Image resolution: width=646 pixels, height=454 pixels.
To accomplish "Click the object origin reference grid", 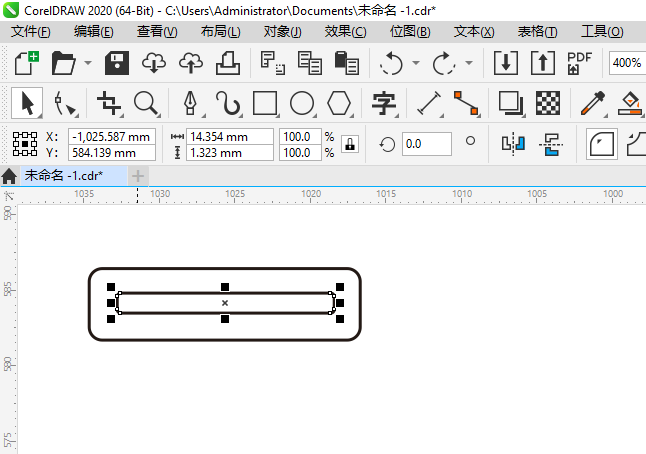I will pos(25,144).
